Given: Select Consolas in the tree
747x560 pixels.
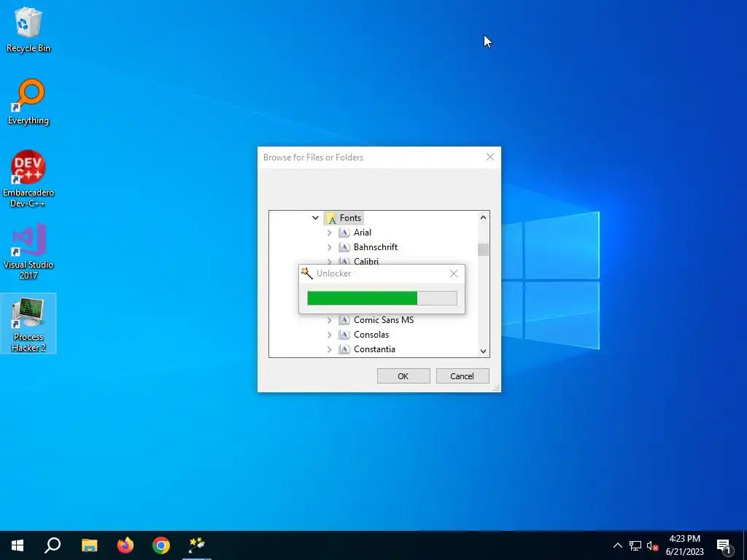Looking at the screenshot, I should click(x=371, y=335).
